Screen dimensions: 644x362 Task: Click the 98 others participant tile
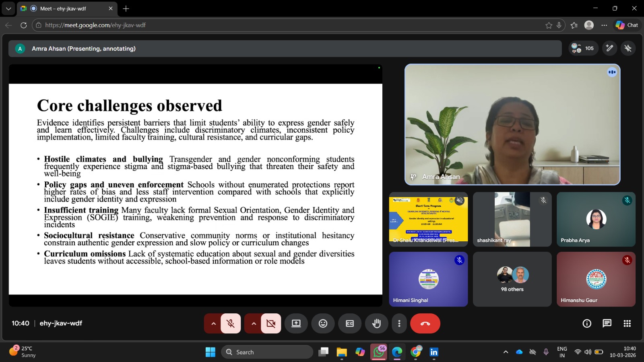click(x=512, y=279)
